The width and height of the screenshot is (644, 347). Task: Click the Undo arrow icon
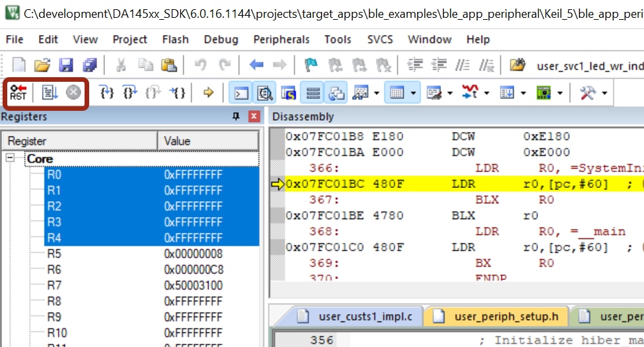200,65
